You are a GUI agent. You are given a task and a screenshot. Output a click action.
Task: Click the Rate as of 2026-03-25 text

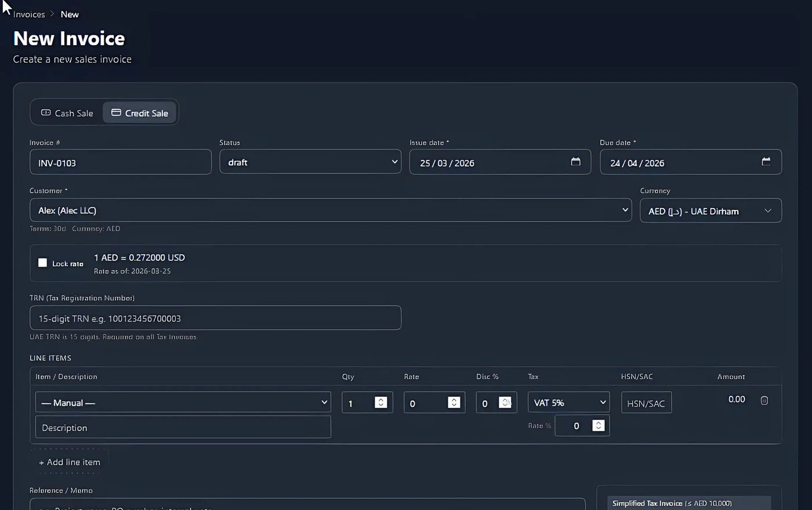coord(132,271)
